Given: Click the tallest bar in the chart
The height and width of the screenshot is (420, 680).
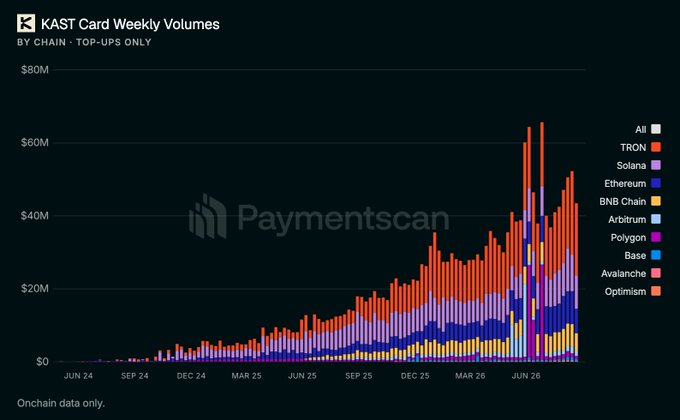Looking at the screenshot, I should point(542,242).
